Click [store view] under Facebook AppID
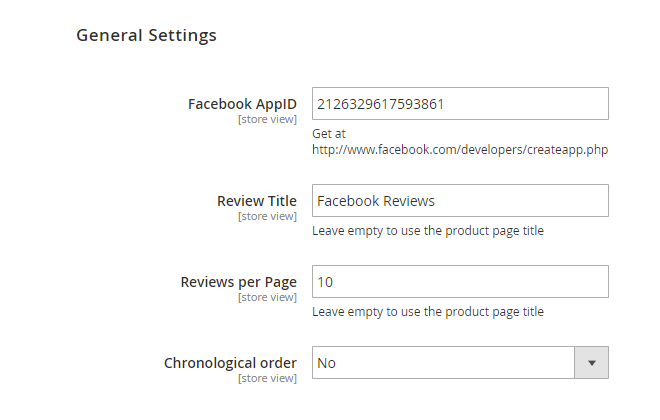This screenshot has height=420, width=660. [267, 120]
